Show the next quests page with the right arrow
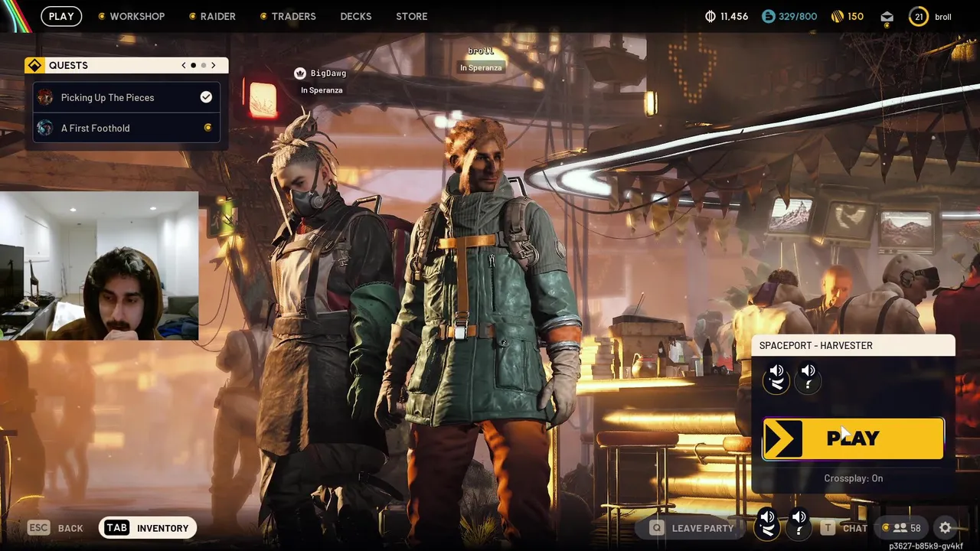Viewport: 980px width, 551px height. pyautogui.click(x=214, y=66)
